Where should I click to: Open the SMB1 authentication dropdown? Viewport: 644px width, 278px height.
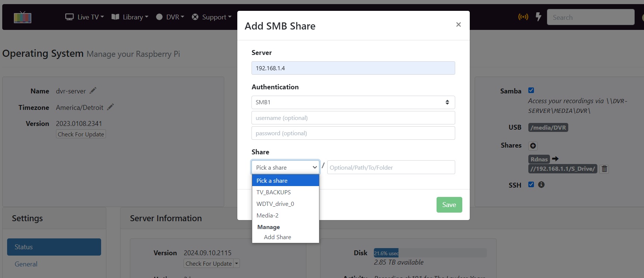353,102
